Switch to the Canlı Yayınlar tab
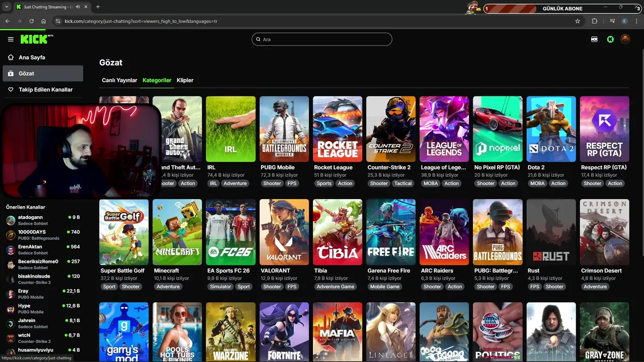The height and width of the screenshot is (362, 644). 119,80
